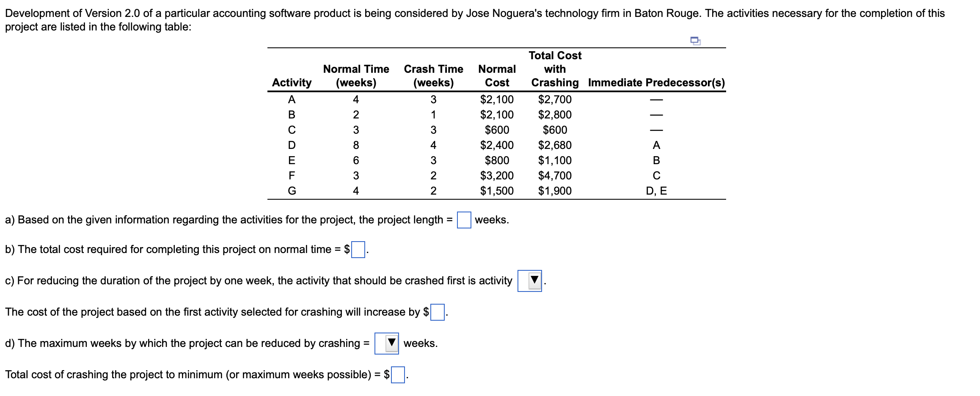Click the small duplicate-window icon above the table
980x396 pixels.
click(694, 40)
